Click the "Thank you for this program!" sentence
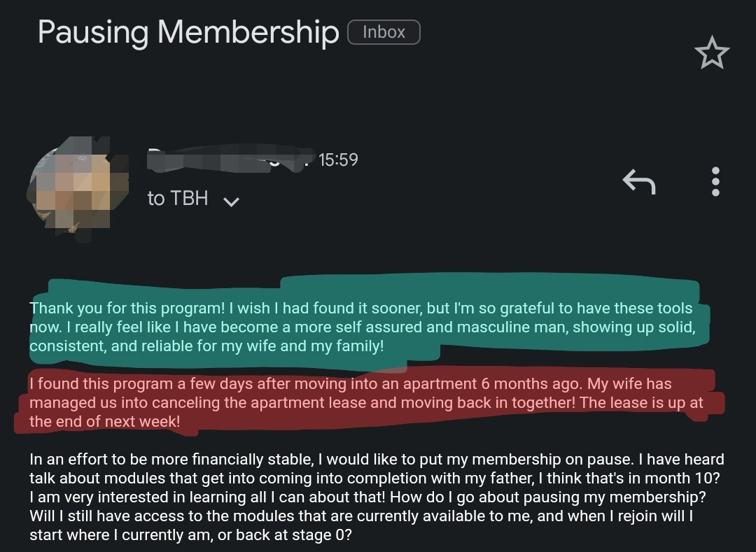The width and height of the screenshot is (756, 552). pyautogui.click(x=126, y=309)
